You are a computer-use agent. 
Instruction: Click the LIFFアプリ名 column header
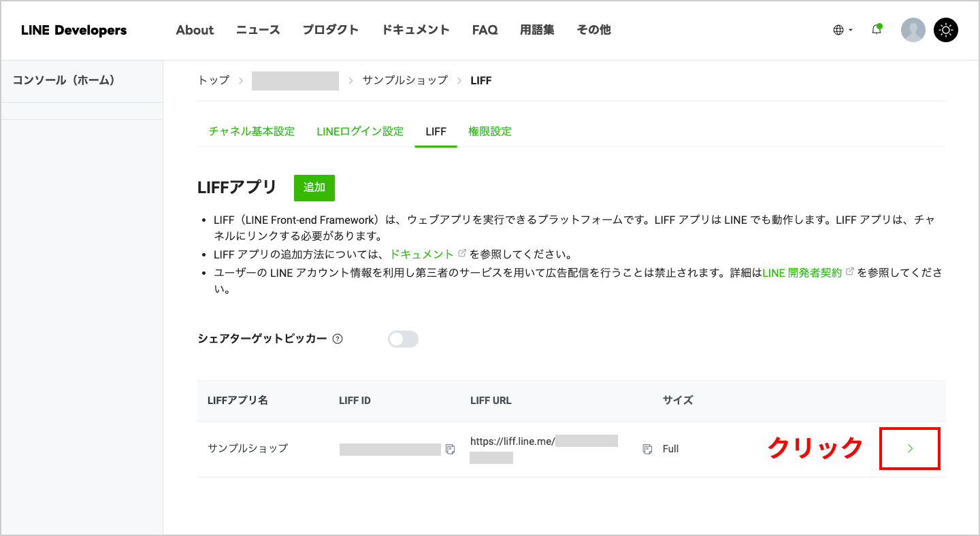(238, 400)
